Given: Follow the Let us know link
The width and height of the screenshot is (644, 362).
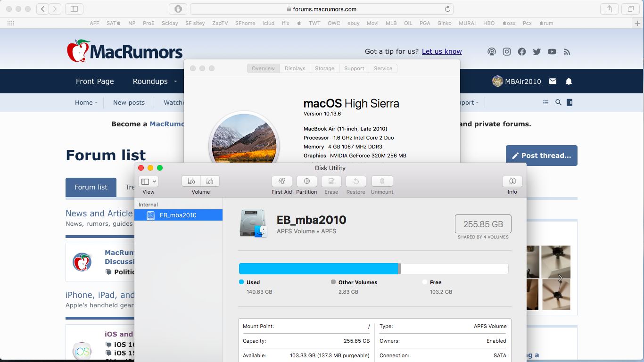Looking at the screenshot, I should click(x=442, y=51).
